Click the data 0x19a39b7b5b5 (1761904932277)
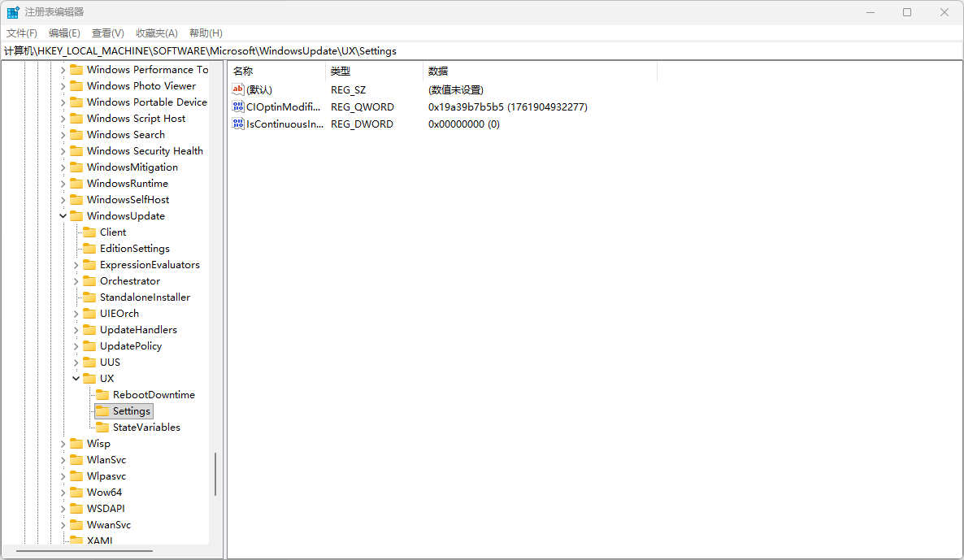Viewport: 964px width, 560px height. tap(508, 107)
